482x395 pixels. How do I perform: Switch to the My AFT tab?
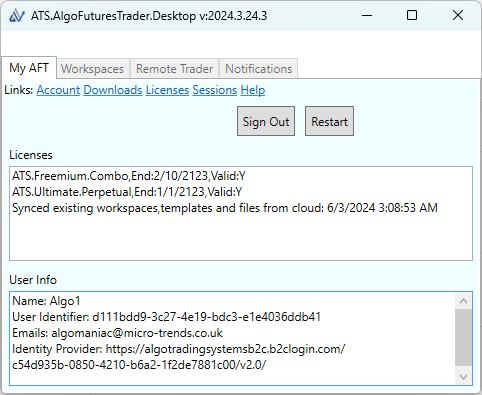tap(29, 68)
